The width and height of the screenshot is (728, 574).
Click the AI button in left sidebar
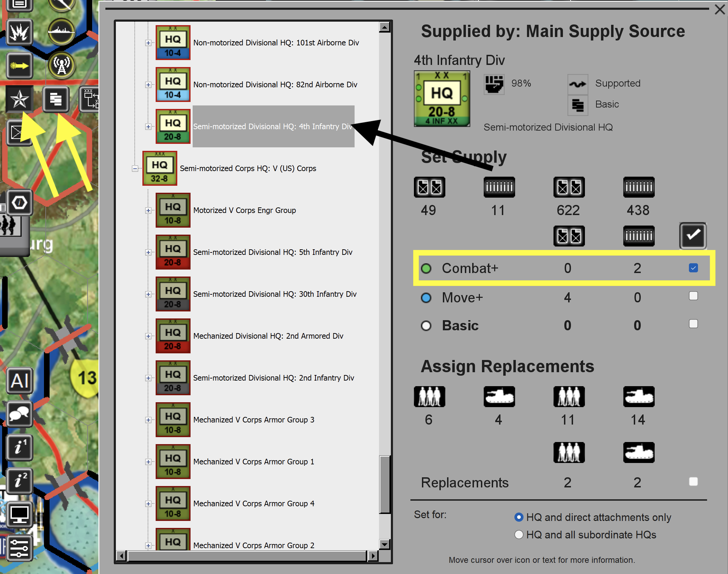pos(19,381)
